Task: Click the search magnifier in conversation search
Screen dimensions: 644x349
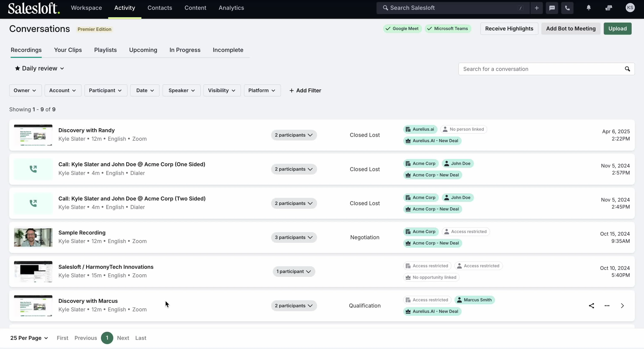Action: point(627,69)
